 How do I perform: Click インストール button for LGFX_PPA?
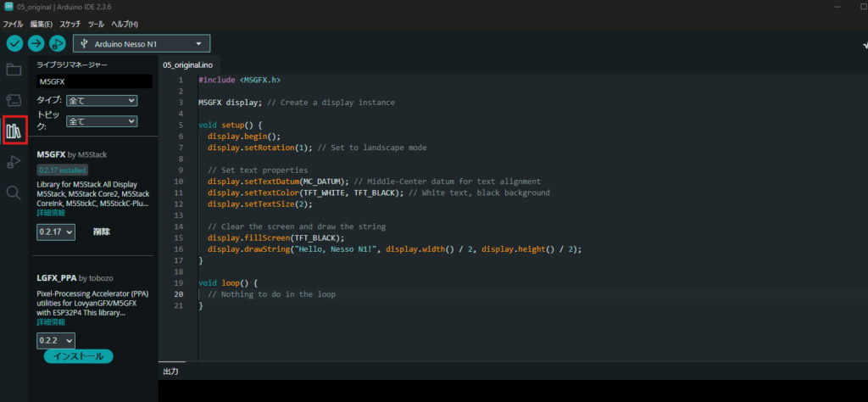point(78,356)
